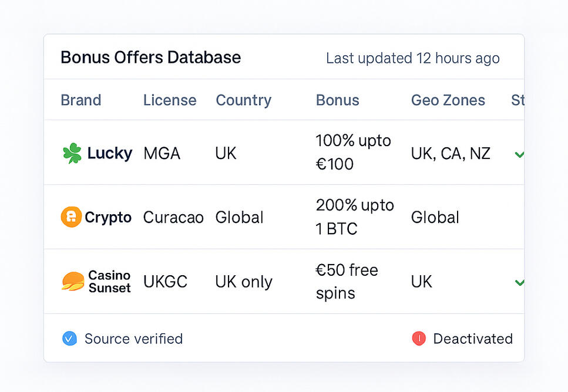Open the Crypto row status indicator

tap(519, 217)
